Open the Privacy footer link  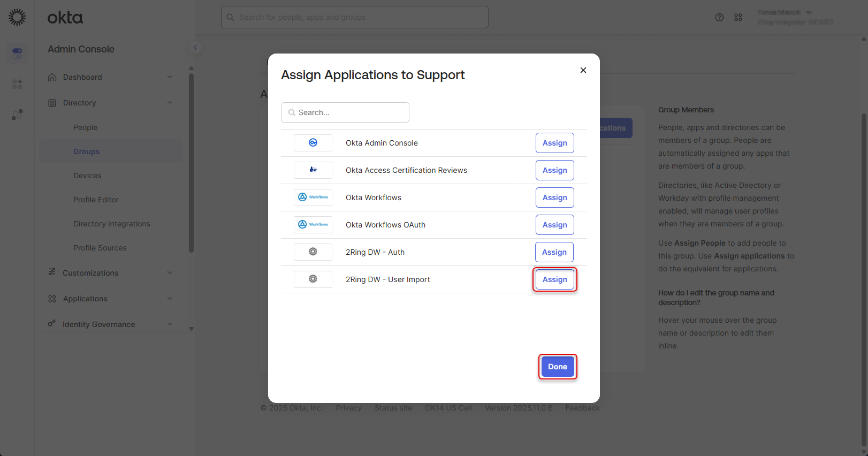coord(349,408)
